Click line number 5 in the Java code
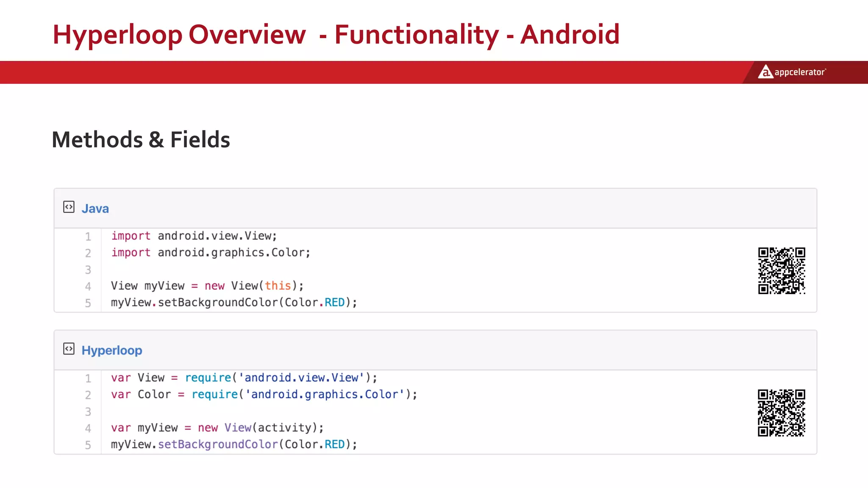The image size is (868, 488). coord(88,303)
